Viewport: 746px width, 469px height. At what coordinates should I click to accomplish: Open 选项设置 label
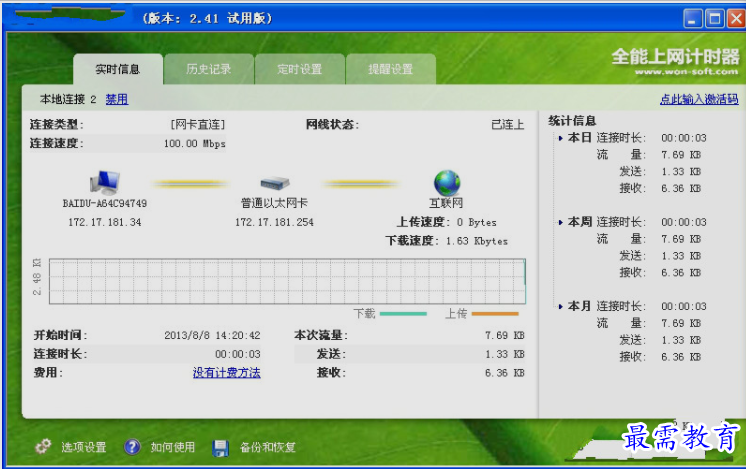84,447
